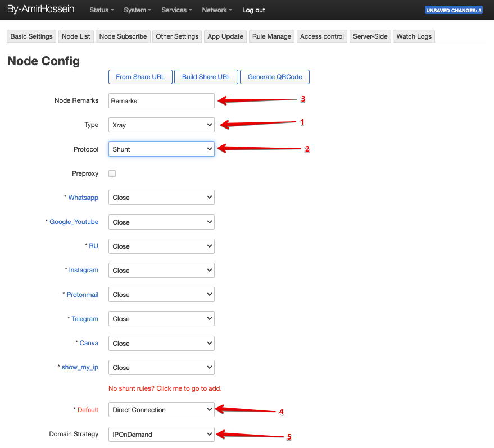Switch to the Node List tab
This screenshot has width=494, height=448.
point(76,36)
